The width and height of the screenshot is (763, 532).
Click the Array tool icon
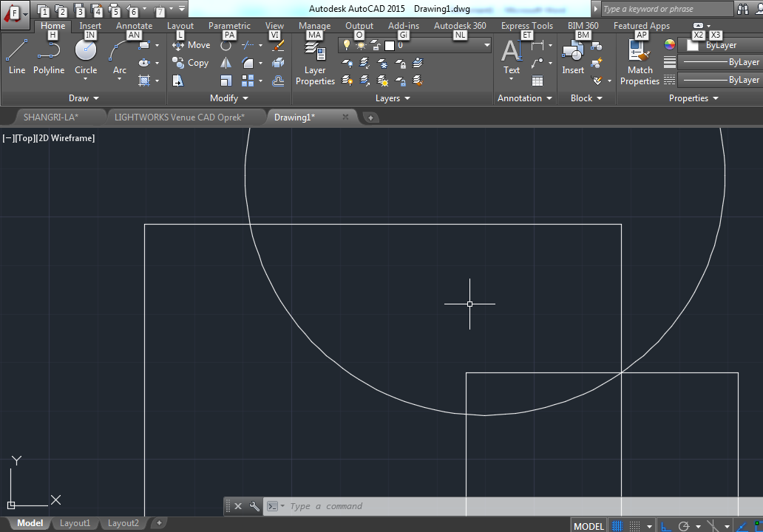coord(248,81)
